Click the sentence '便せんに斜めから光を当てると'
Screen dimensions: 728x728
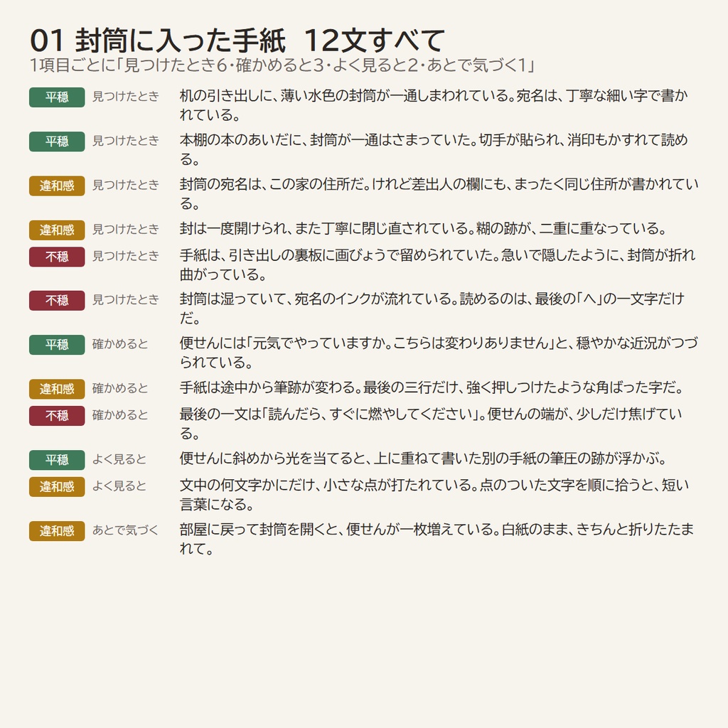[424, 459]
